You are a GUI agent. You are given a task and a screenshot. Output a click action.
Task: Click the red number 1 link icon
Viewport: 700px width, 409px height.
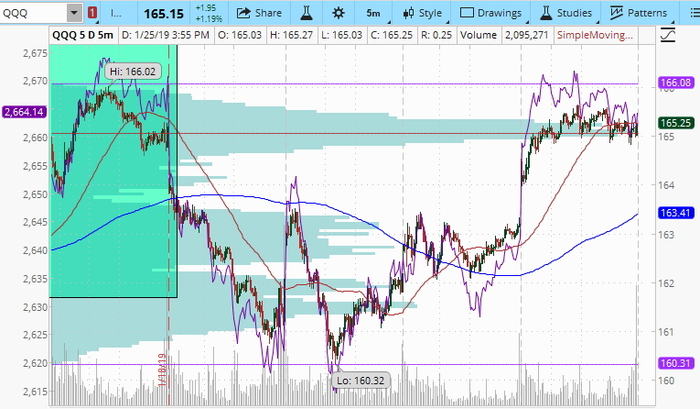coord(92,13)
